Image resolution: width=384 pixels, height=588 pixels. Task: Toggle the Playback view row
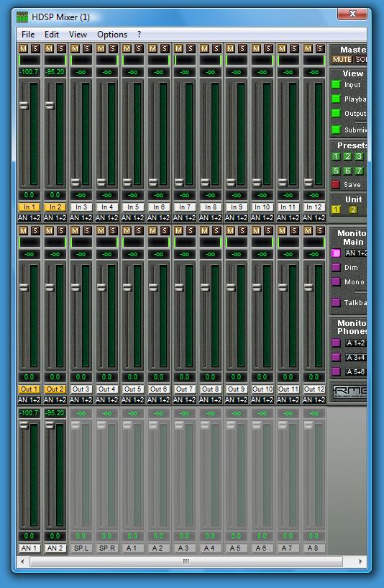[x=336, y=99]
